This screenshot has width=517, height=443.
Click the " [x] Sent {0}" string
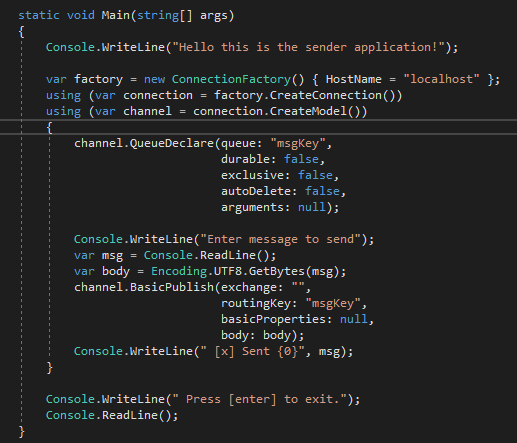253,351
